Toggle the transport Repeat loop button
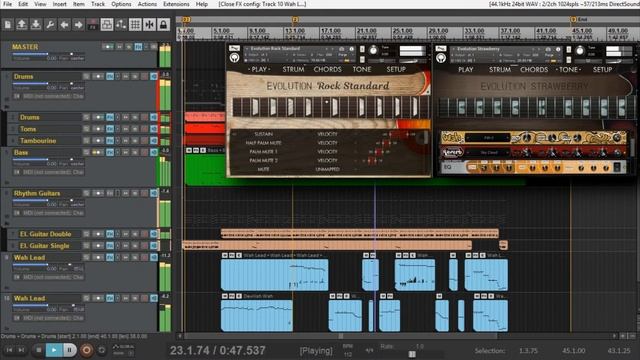The height and width of the screenshot is (360, 640). [101, 350]
